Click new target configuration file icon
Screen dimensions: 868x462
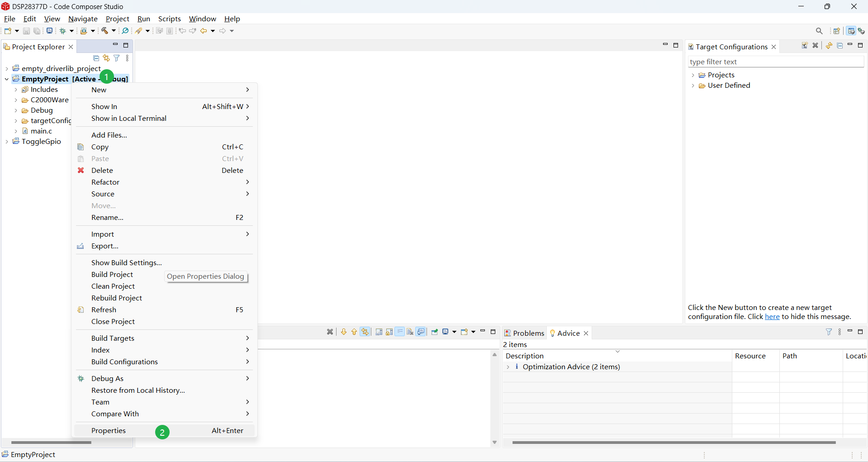(805, 46)
